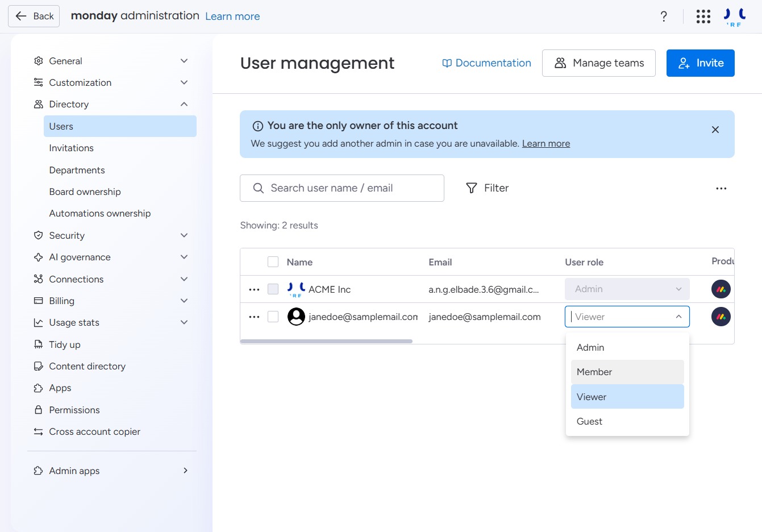Image resolution: width=762 pixels, height=532 pixels.
Task: Click the Invite button
Action: tap(700, 63)
